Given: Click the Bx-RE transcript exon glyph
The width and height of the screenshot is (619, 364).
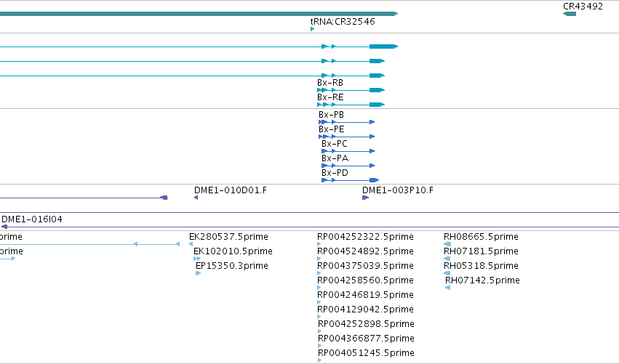Looking at the screenshot, I should click(351, 105).
